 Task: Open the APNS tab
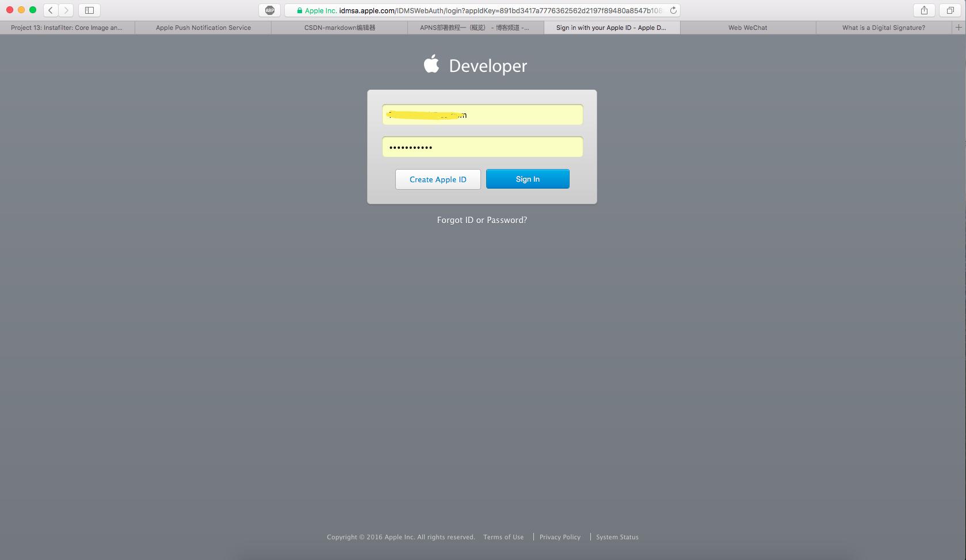475,28
